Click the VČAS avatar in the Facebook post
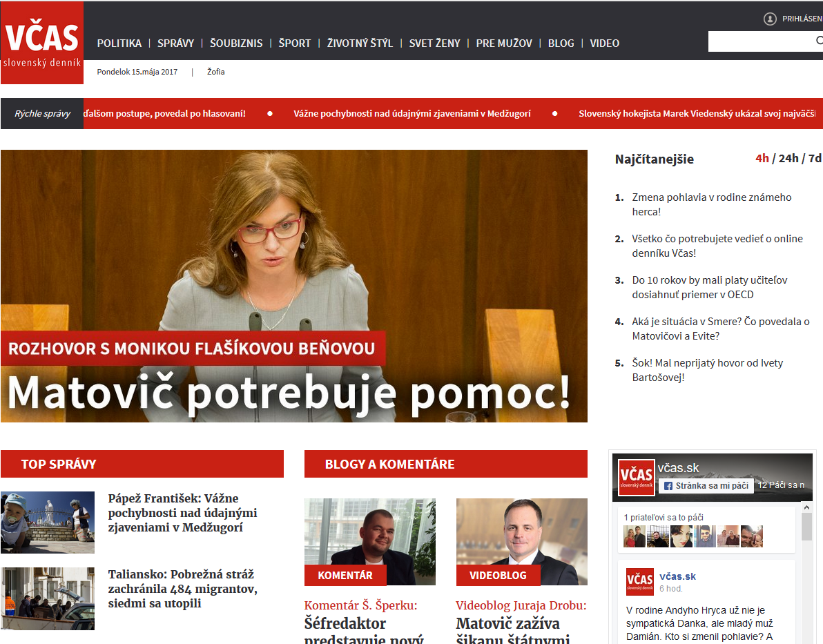The height and width of the screenshot is (644, 823). coord(639,581)
